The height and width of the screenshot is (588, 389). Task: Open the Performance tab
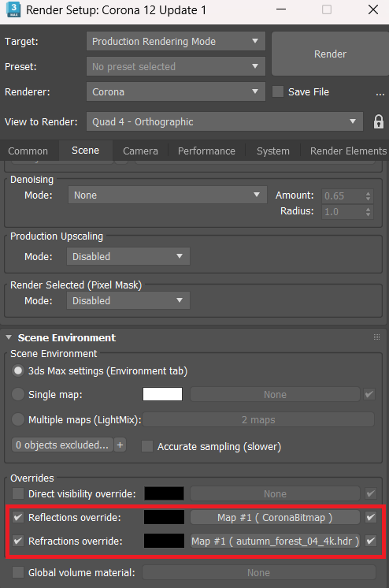pyautogui.click(x=206, y=151)
